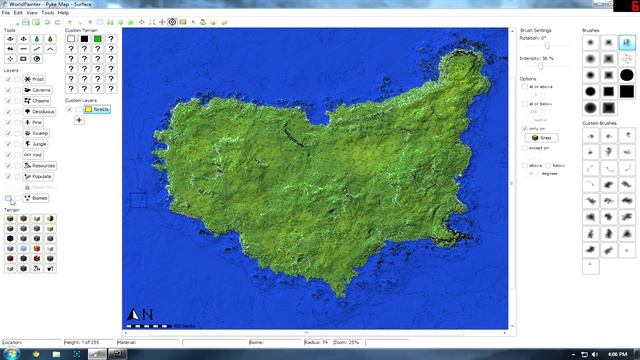The height and width of the screenshot is (360, 640).
Task: Open the first question-mark custom terrain slot
Action: [111, 39]
